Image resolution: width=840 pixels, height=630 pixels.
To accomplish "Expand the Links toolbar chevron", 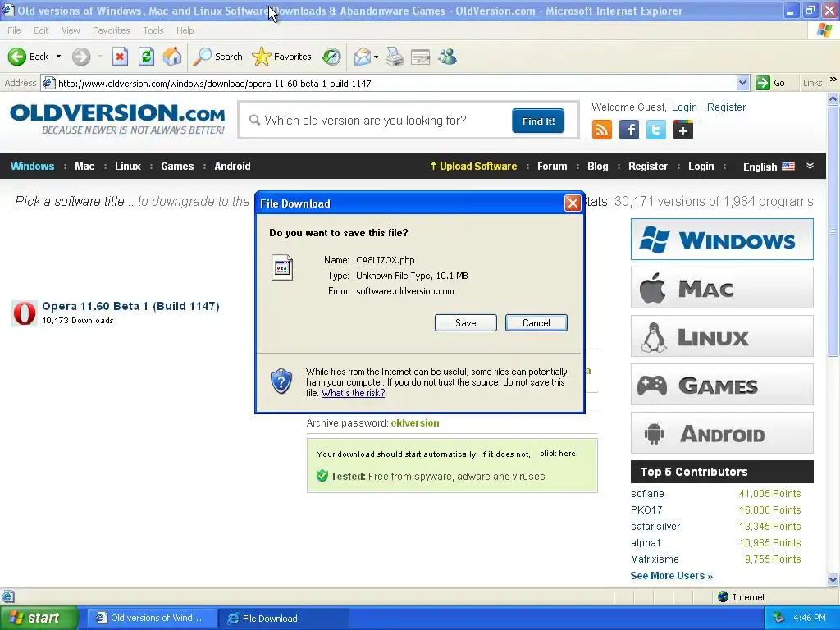I will [x=833, y=80].
